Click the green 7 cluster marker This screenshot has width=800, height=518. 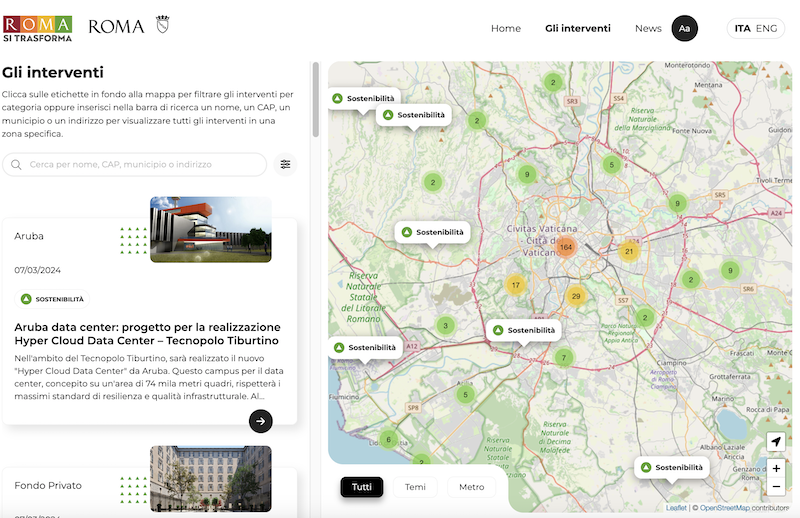(x=564, y=358)
